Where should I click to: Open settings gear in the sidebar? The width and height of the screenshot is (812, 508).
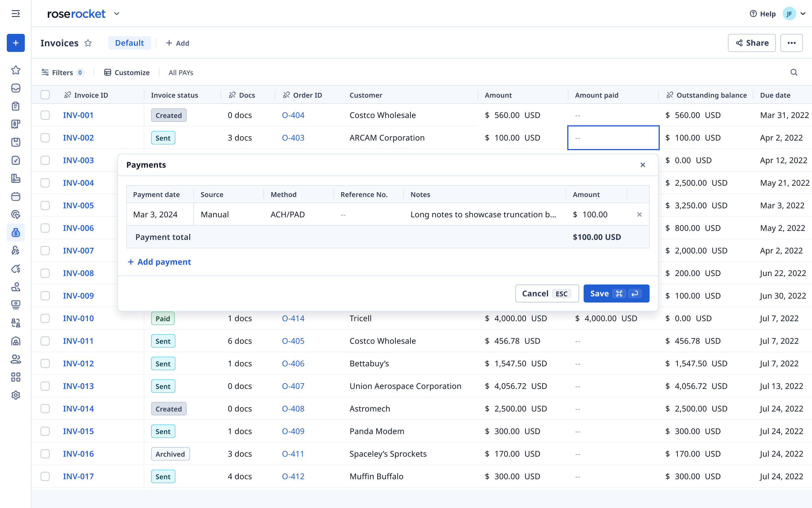click(16, 395)
